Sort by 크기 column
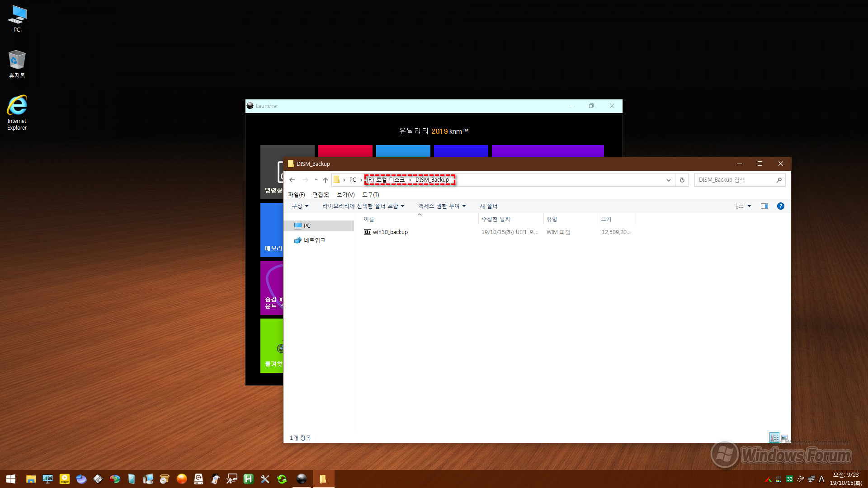This screenshot has width=868, height=488. (x=616, y=219)
